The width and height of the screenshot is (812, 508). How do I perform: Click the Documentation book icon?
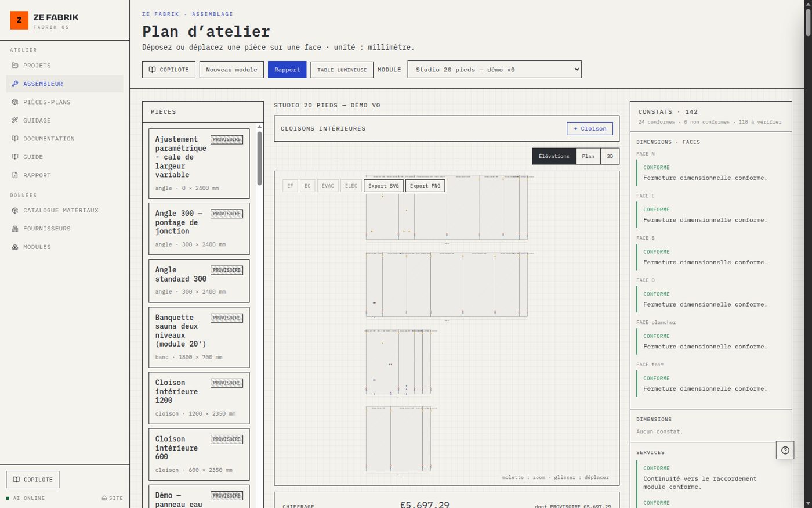[x=15, y=139]
